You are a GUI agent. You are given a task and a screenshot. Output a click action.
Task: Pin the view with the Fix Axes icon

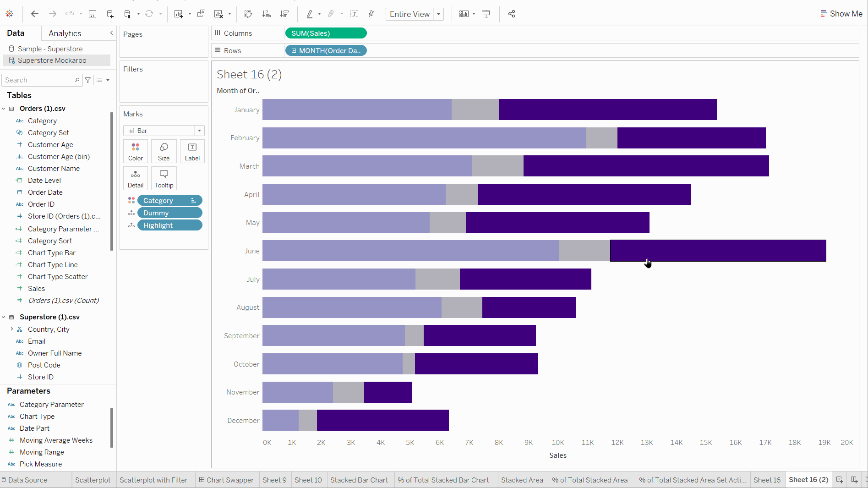coord(371,14)
